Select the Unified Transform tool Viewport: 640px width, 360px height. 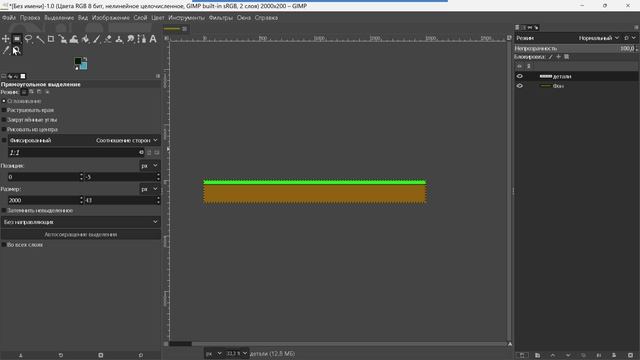click(x=62, y=39)
